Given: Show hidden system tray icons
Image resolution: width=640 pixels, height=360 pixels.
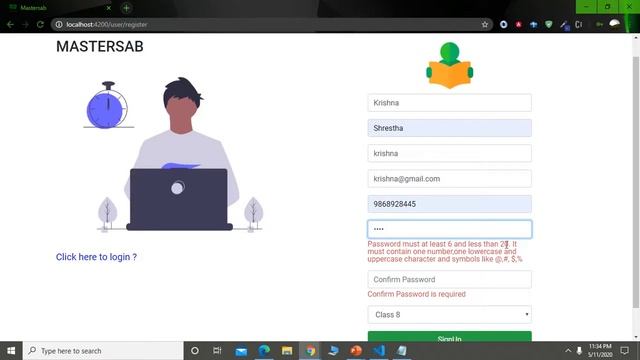Looking at the screenshot, I should (568, 351).
